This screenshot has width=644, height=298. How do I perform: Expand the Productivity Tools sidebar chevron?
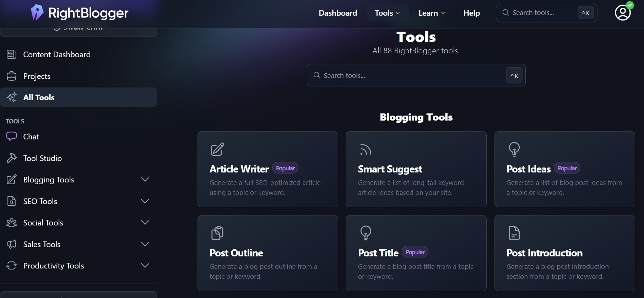pyautogui.click(x=145, y=266)
